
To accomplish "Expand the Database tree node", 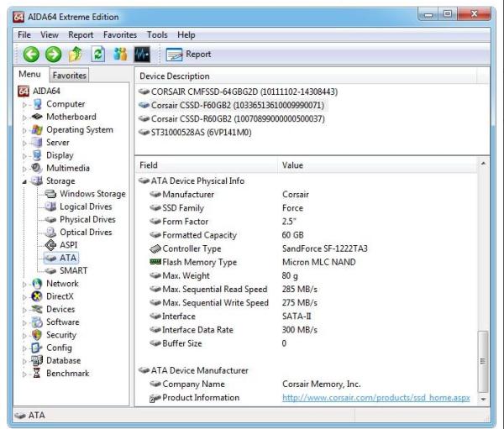I will [24, 361].
